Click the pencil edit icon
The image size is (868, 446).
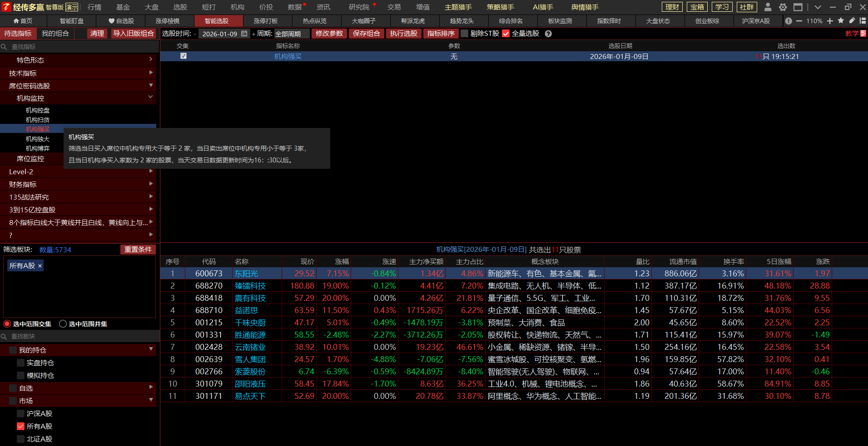pyautogui.click(x=852, y=21)
